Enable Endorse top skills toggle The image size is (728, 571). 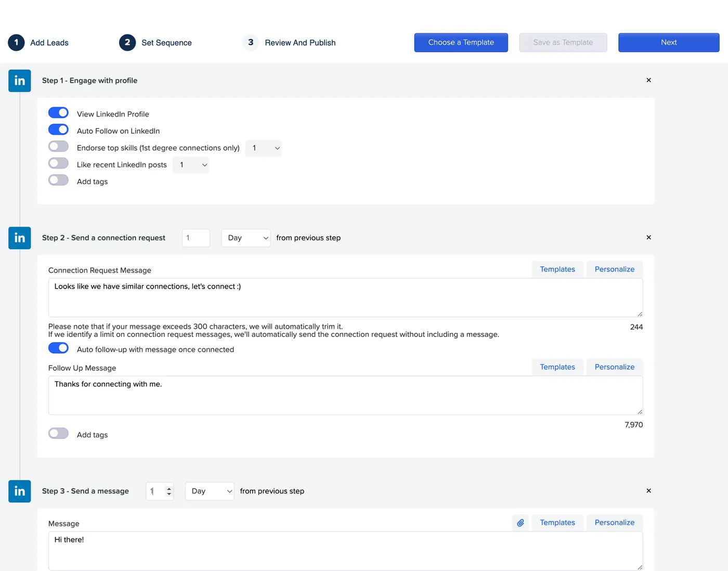click(58, 146)
